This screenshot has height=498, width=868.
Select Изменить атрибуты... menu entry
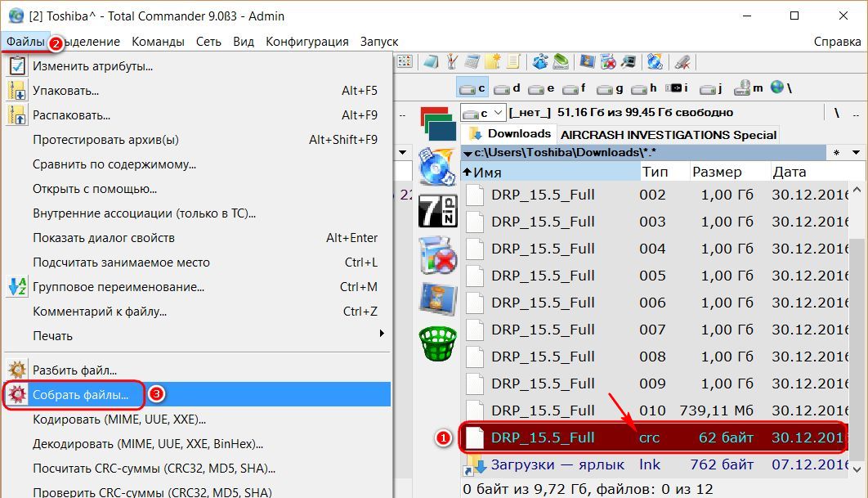(x=197, y=66)
